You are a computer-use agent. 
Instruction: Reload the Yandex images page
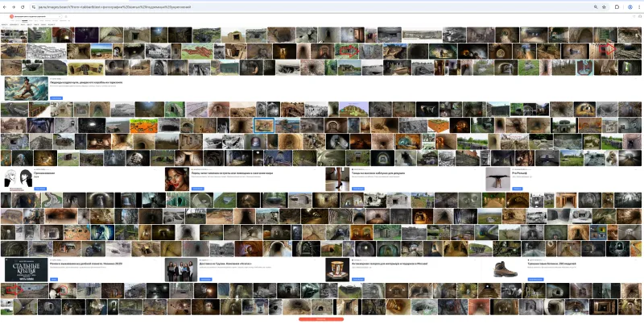coord(22,6)
